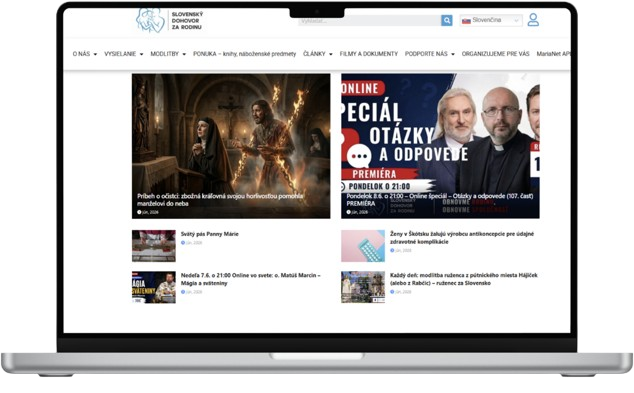Click the contraceptive pills article thumbnail
The height and width of the screenshot is (393, 634).
(363, 246)
